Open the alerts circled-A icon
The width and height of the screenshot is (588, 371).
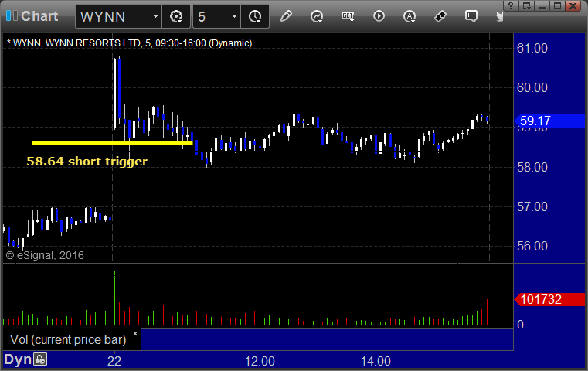tap(410, 16)
